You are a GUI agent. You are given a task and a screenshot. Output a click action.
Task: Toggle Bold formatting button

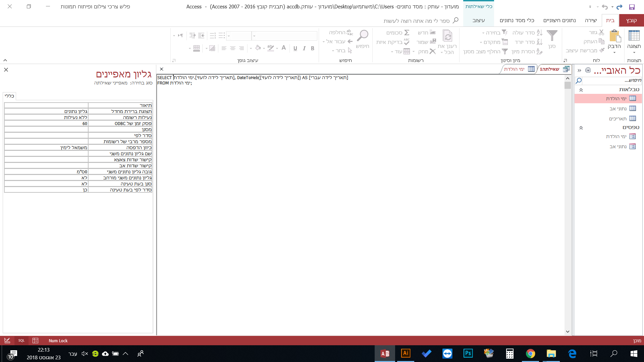tap(313, 48)
